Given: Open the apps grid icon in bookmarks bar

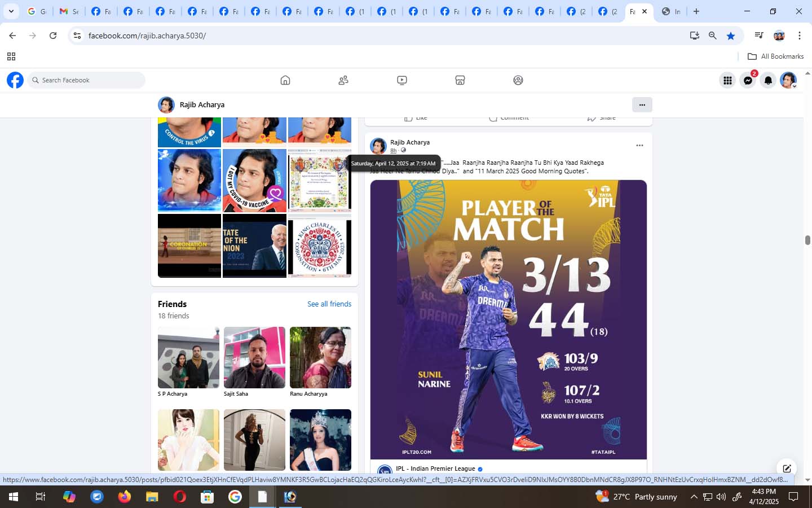Looking at the screenshot, I should pos(11,56).
